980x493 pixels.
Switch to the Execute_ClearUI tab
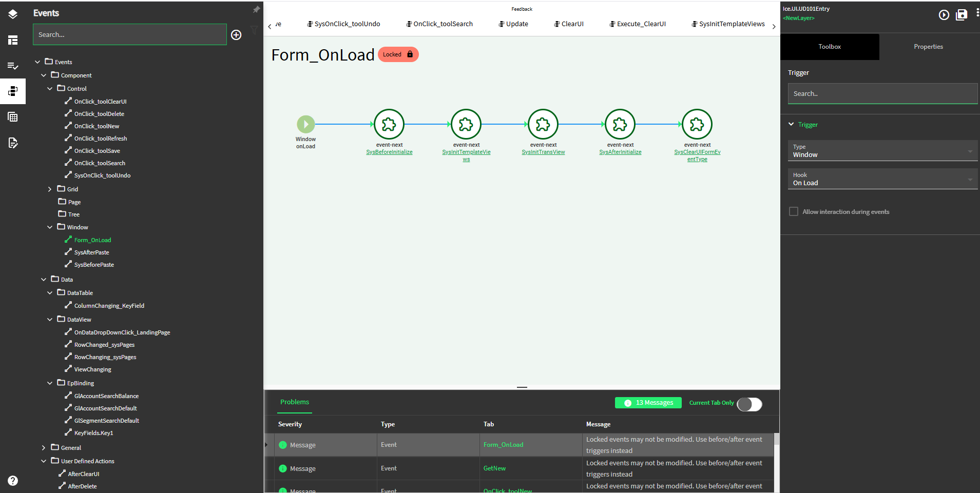[x=638, y=24]
